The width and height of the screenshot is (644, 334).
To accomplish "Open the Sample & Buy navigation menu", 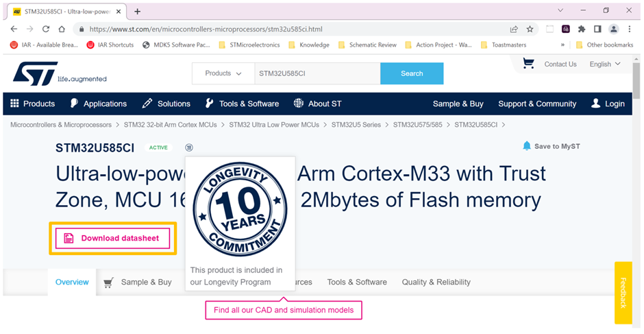I will pos(458,104).
